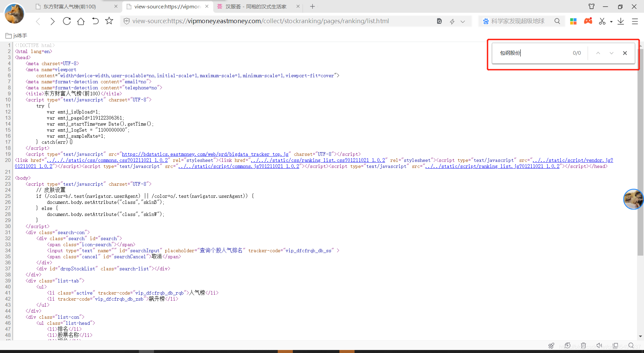Open the skin changer shirt icon

point(591,6)
